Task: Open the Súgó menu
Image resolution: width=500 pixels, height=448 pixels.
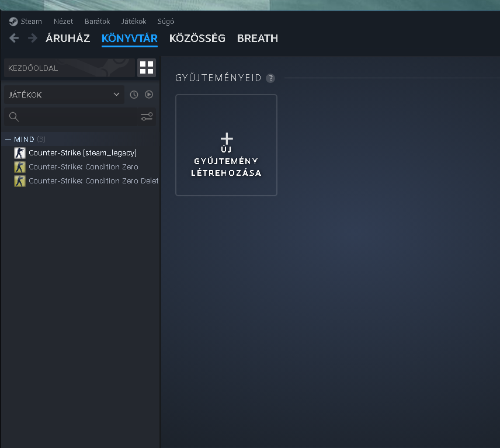Action: coord(166,22)
